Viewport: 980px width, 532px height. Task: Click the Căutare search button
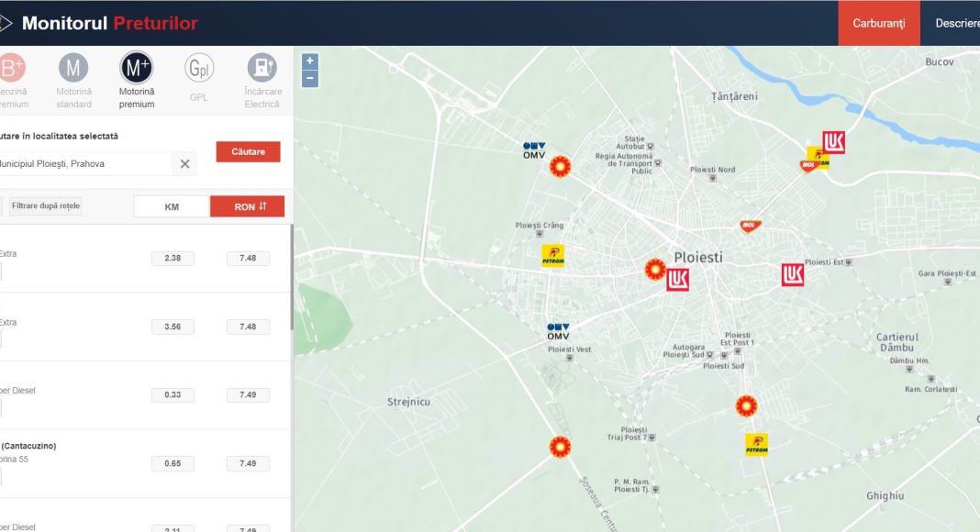(248, 151)
